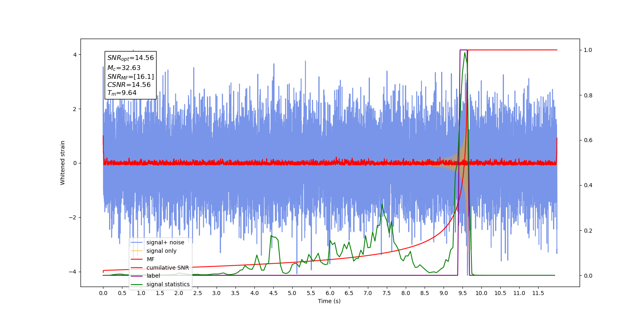
Task: Click the 1.0 tick on right axis
Action: click(588, 50)
